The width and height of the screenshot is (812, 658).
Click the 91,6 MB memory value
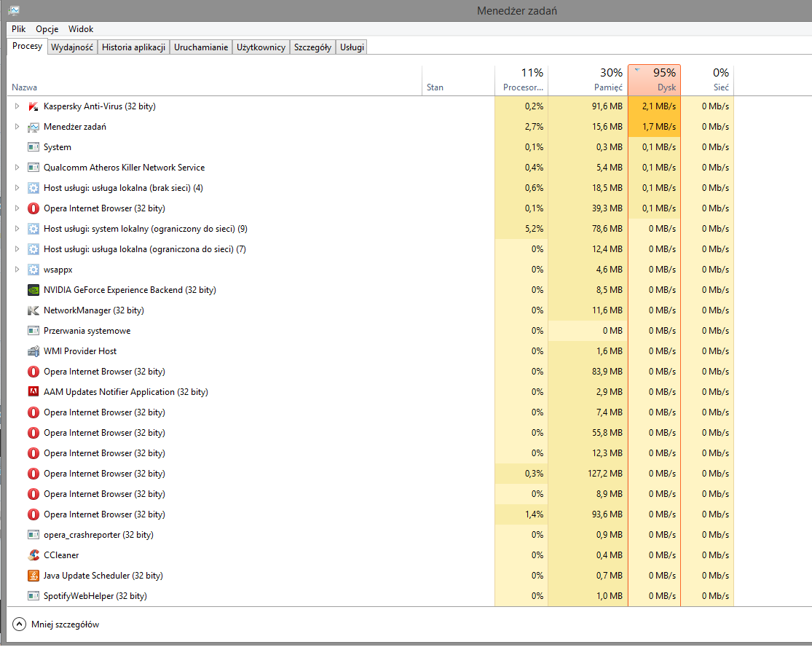[607, 106]
